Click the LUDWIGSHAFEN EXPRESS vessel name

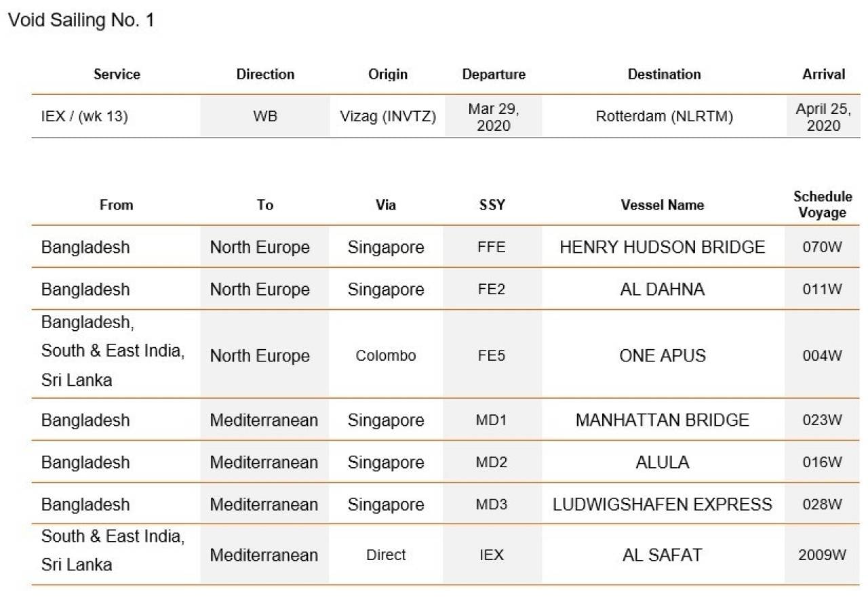click(663, 504)
